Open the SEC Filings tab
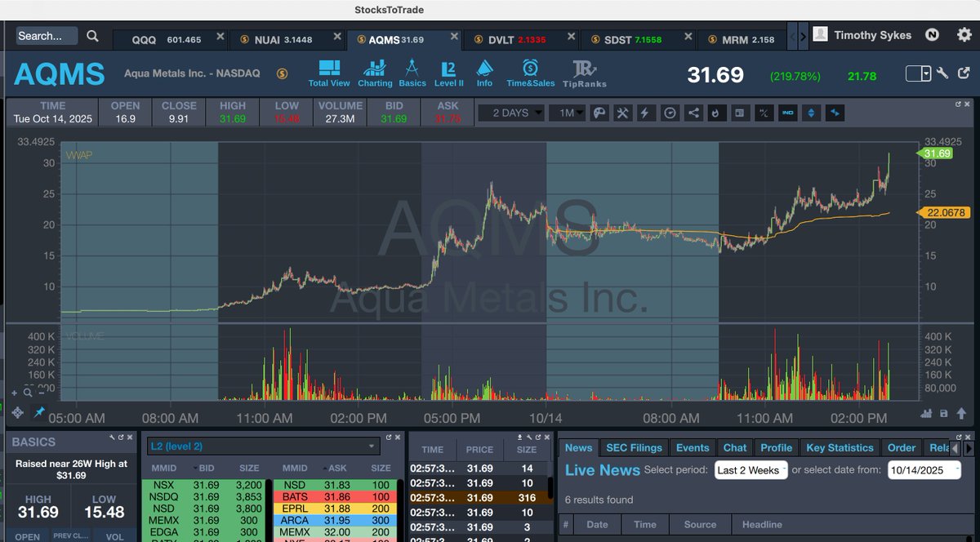Viewport: 980px width, 542px height. pos(635,447)
